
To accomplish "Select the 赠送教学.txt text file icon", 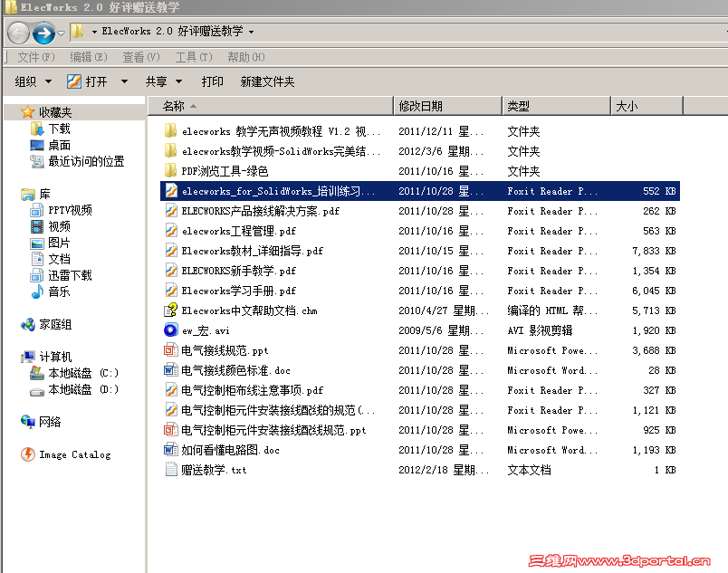I will click(x=171, y=470).
